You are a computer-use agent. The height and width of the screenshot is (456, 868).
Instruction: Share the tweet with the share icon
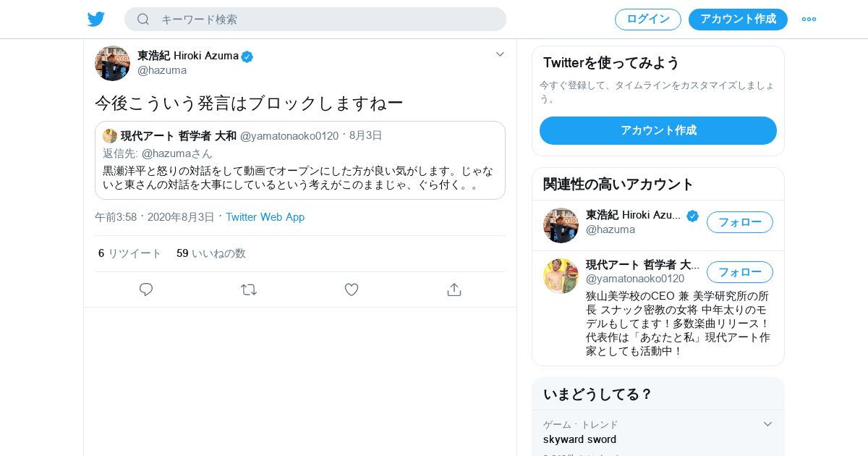(x=454, y=290)
